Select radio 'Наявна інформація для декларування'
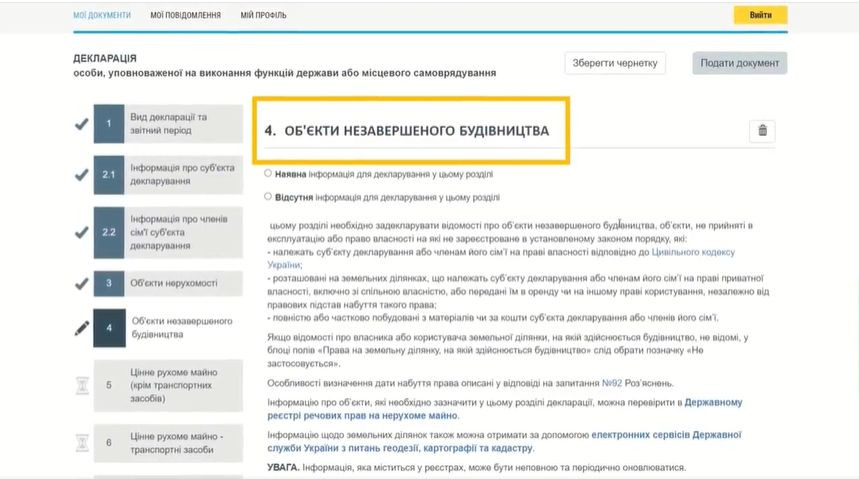 coord(268,173)
